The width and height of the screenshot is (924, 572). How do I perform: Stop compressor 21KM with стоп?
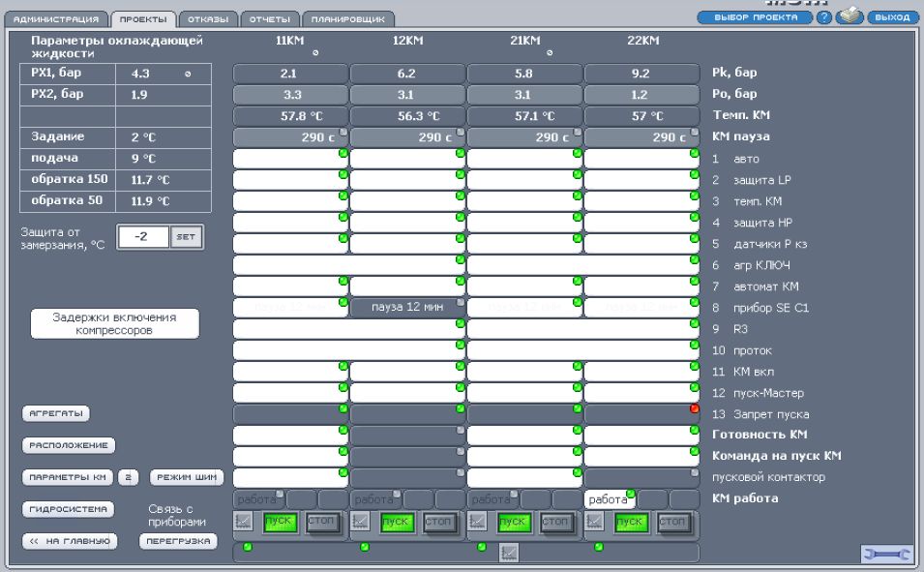point(555,522)
